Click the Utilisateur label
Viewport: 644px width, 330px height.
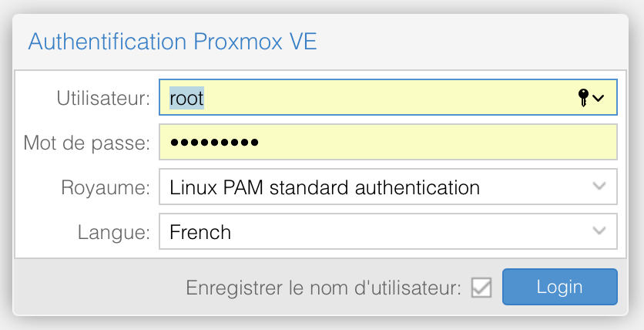(103, 98)
